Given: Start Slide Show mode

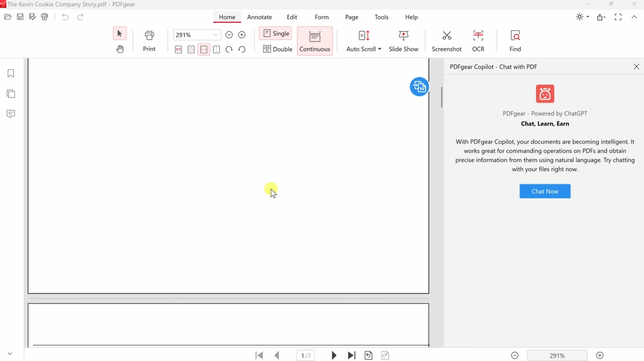Looking at the screenshot, I should (x=404, y=41).
